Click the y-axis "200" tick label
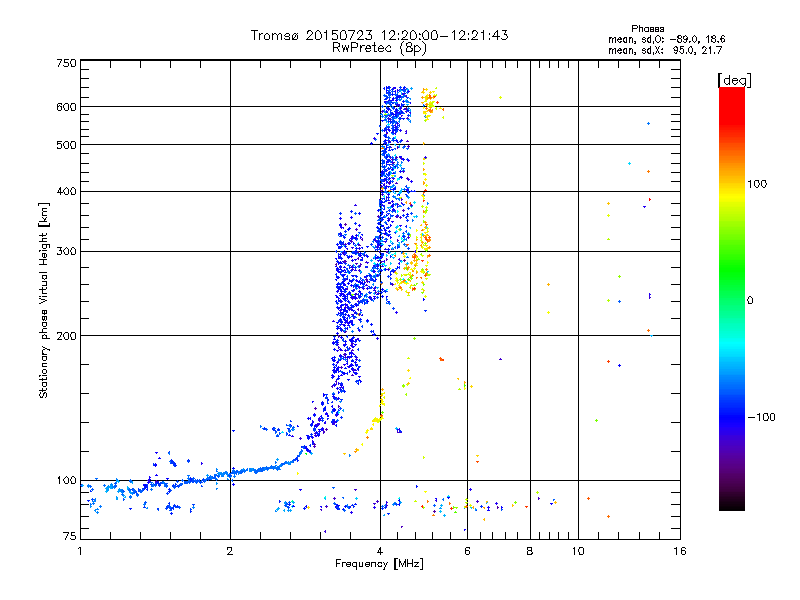800x600 pixels. pyautogui.click(x=66, y=336)
